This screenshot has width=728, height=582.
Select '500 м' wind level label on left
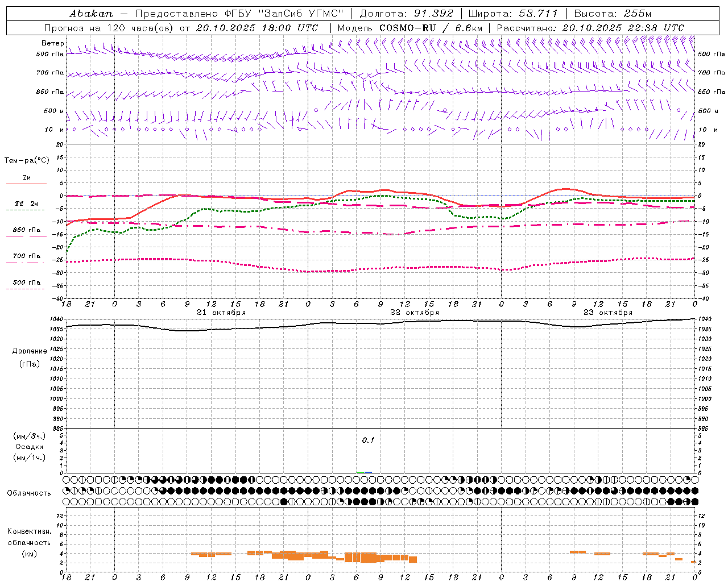tap(54, 111)
